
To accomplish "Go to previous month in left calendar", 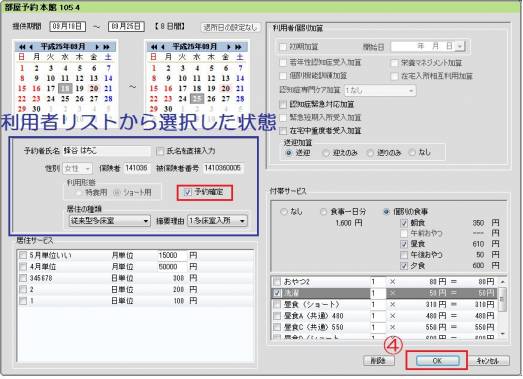I will coord(31,47).
